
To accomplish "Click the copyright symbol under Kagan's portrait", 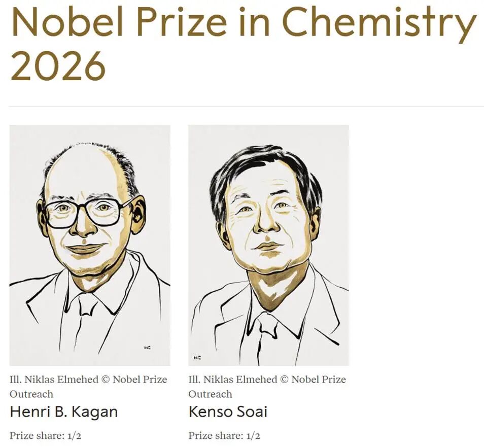I will click(x=105, y=380).
